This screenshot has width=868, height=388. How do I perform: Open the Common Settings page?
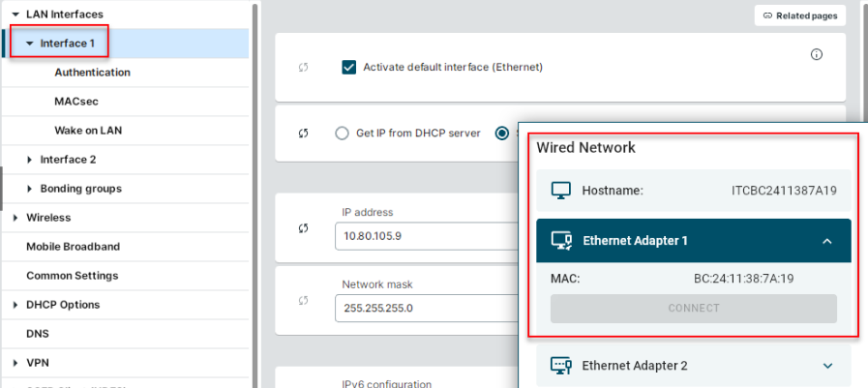tap(72, 276)
